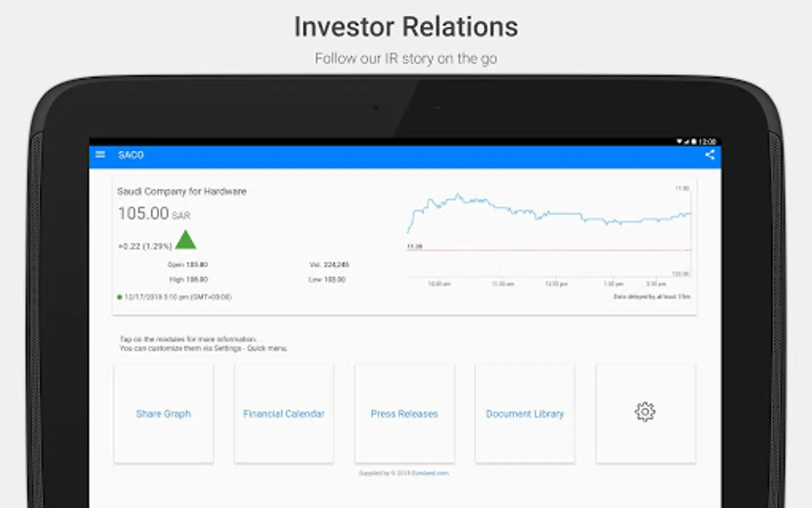Follow the Euroland.com link in the footer

point(430,473)
